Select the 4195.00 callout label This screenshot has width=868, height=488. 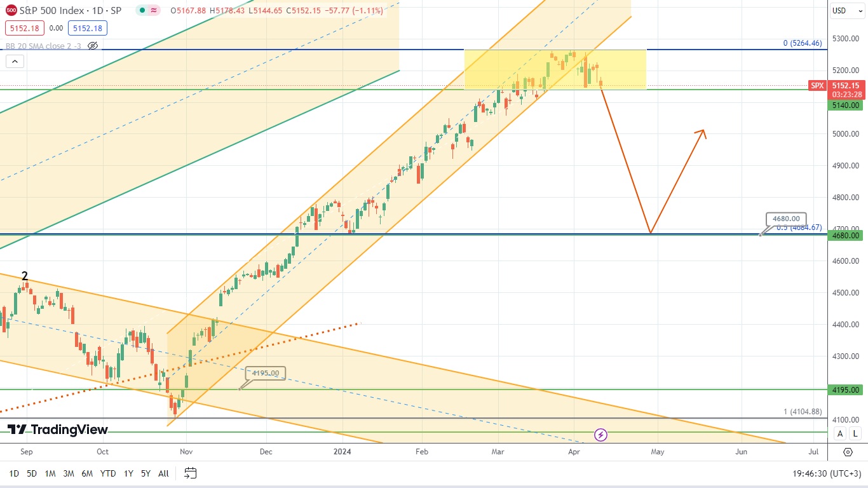click(266, 373)
